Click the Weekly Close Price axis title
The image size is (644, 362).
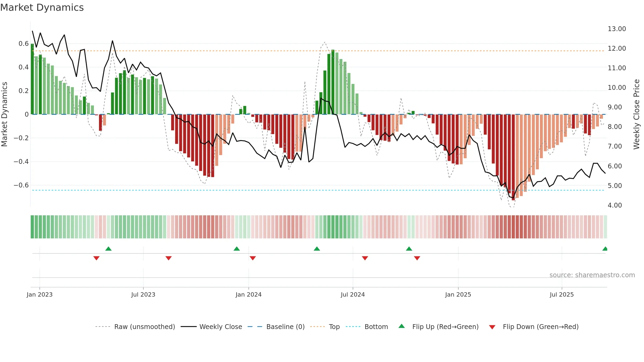(x=636, y=114)
